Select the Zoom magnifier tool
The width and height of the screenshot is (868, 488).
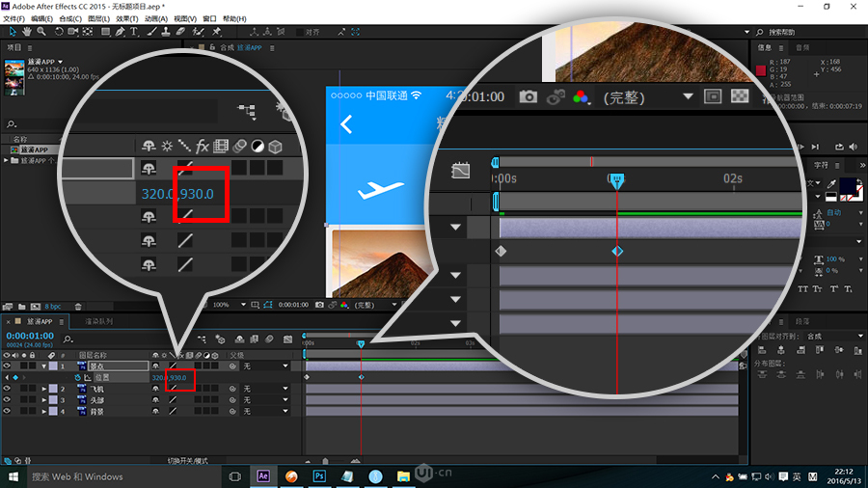coord(41,32)
